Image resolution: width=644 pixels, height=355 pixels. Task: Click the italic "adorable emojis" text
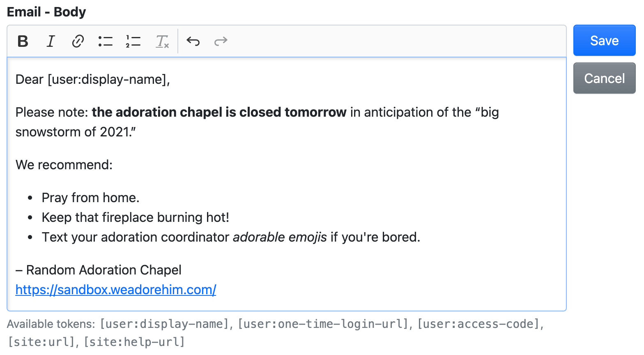tap(280, 237)
